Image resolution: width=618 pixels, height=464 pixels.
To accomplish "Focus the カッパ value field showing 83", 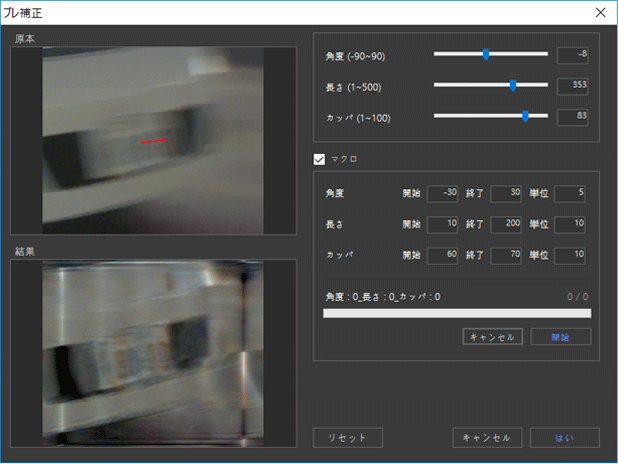I will pos(572,116).
